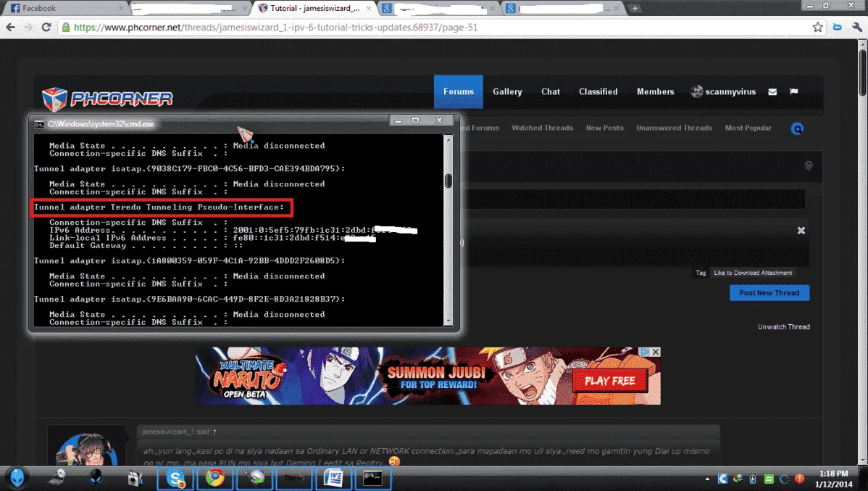Open Skype from the taskbar
Screen dimensions: 868x491
(x=175, y=478)
